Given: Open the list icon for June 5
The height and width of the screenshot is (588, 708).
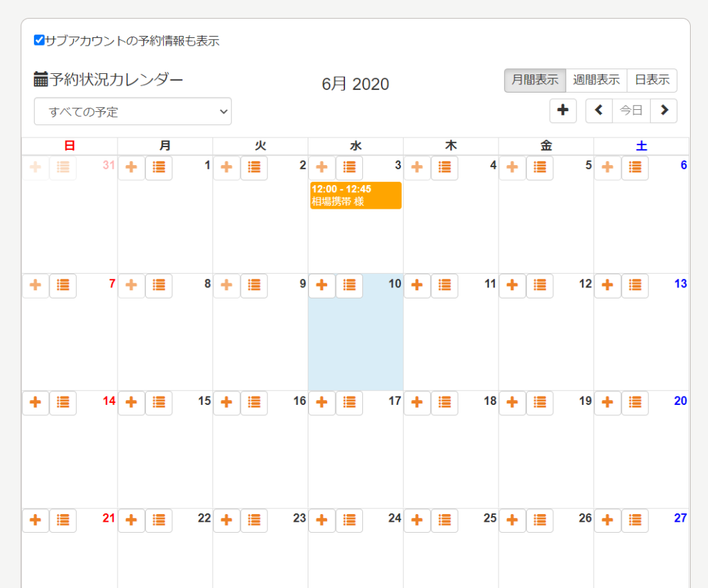Looking at the screenshot, I should [x=540, y=167].
